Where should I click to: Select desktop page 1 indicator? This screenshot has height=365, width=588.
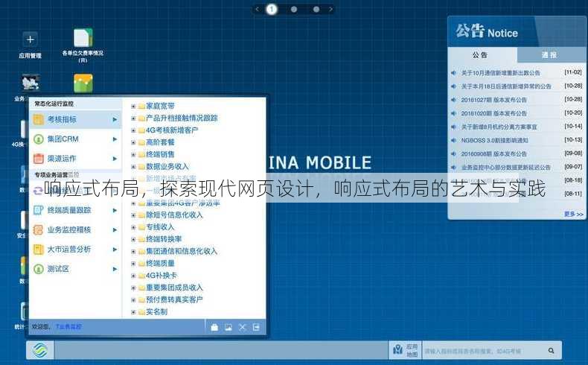click(272, 9)
